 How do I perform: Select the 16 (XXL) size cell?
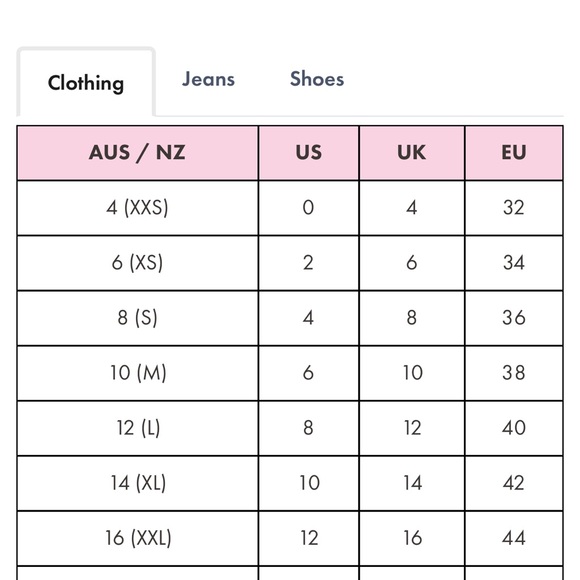point(138,538)
